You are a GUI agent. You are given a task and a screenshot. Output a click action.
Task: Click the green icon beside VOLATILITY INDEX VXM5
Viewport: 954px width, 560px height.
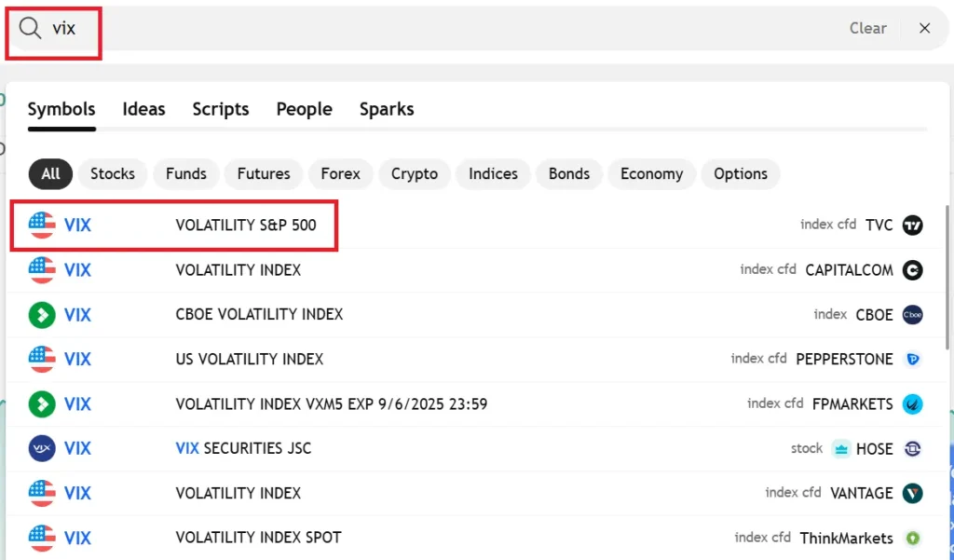click(x=42, y=404)
